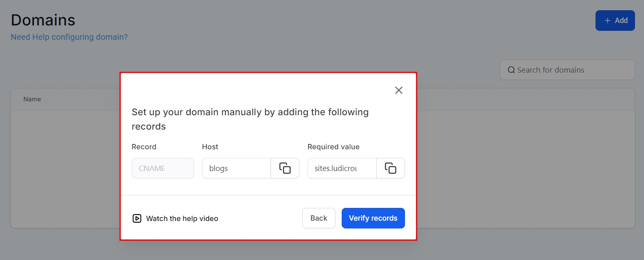Click the Add domain button label

621,21
